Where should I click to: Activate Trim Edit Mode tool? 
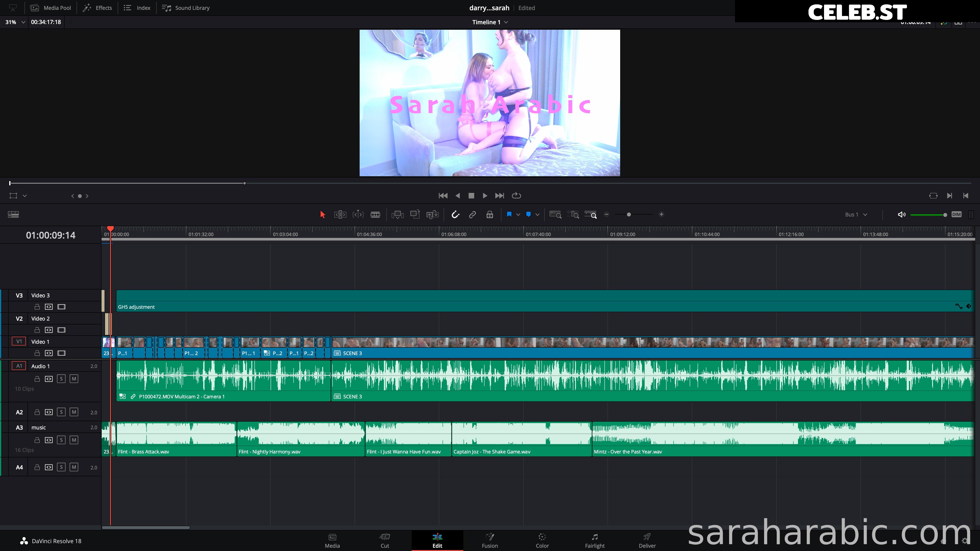(340, 215)
